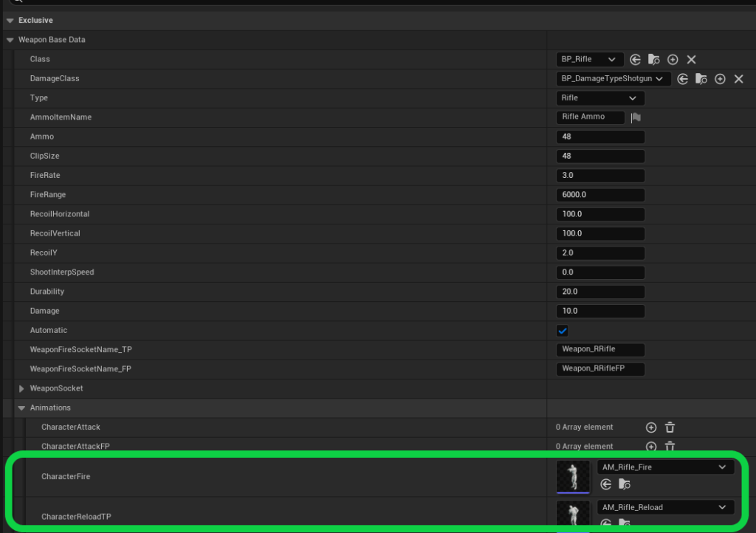Click the flag icon beside AmmoItemName

pos(636,117)
